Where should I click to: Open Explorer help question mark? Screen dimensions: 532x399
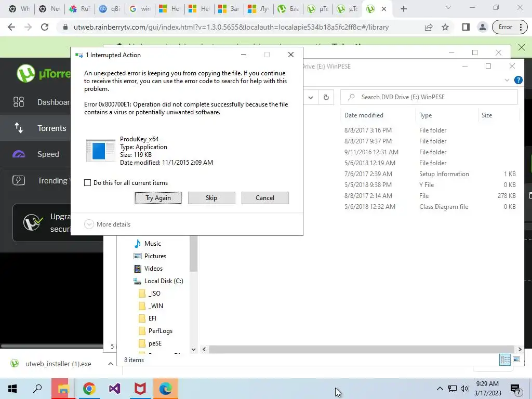(x=518, y=80)
